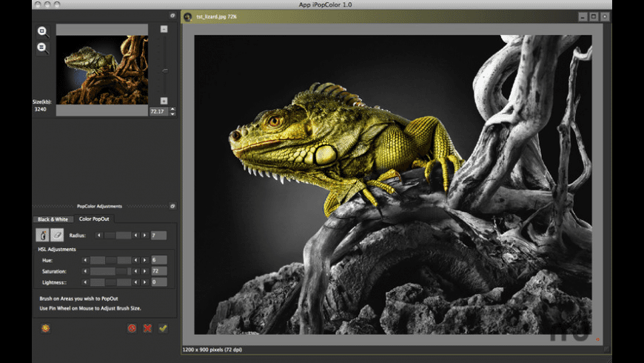Viewport: 644px width, 363px height.
Task: Step zoom percentage down with spinner arrow
Action: pyautogui.click(x=172, y=114)
